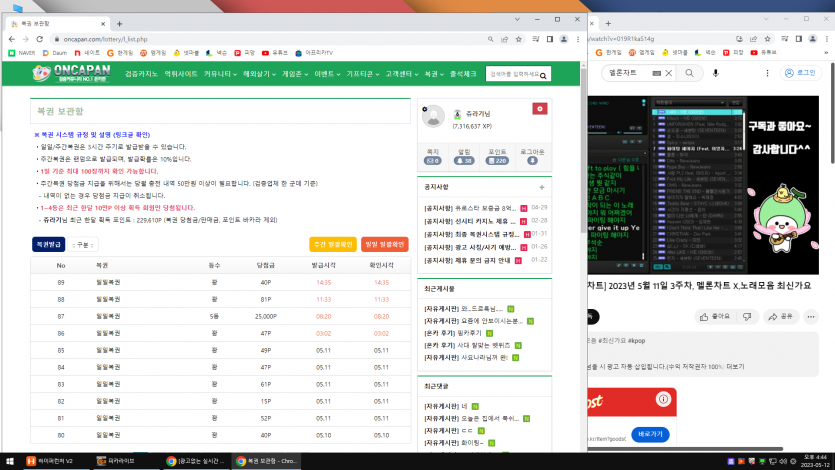The image size is (835, 470).
Task: Start YouTube voice search microphone
Action: [x=715, y=73]
